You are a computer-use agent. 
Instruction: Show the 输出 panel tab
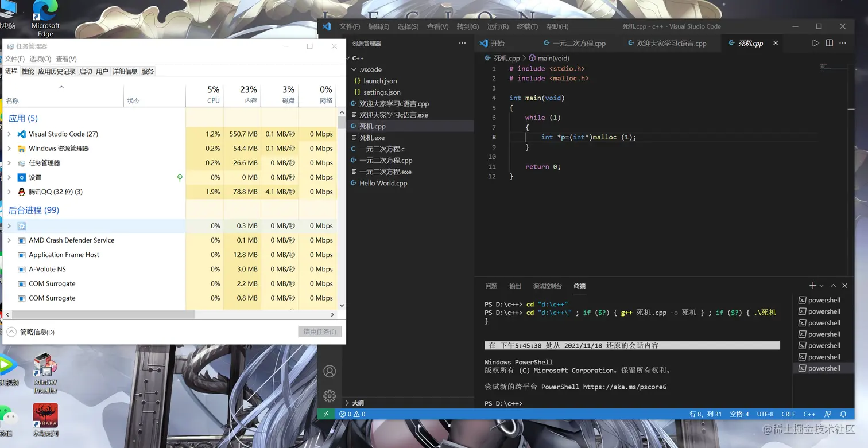point(515,286)
